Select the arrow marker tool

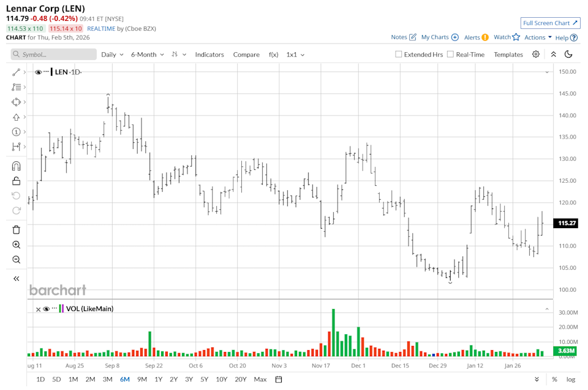click(16, 117)
